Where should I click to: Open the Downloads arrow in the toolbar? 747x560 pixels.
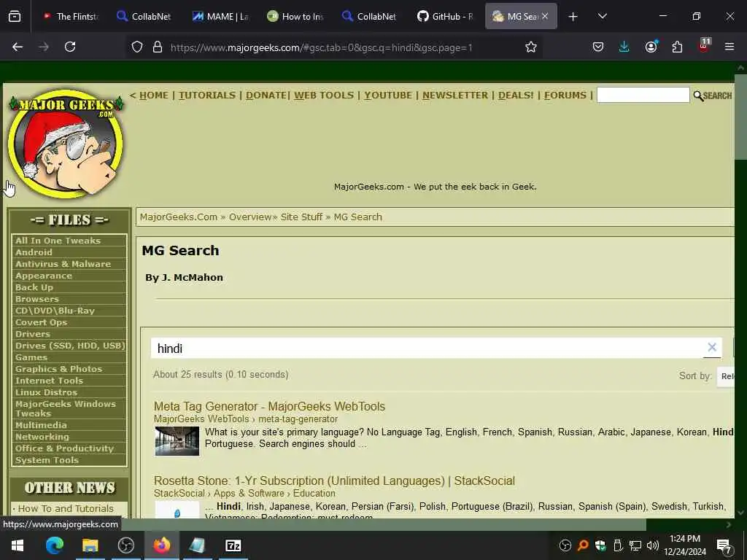624,47
